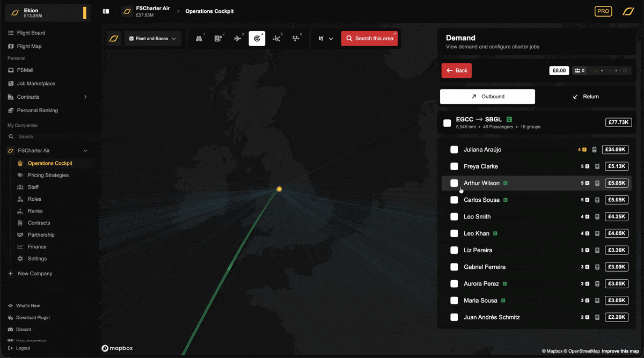Open Pricing Strategies in the sidebar
The width and height of the screenshot is (644, 358).
(x=48, y=175)
